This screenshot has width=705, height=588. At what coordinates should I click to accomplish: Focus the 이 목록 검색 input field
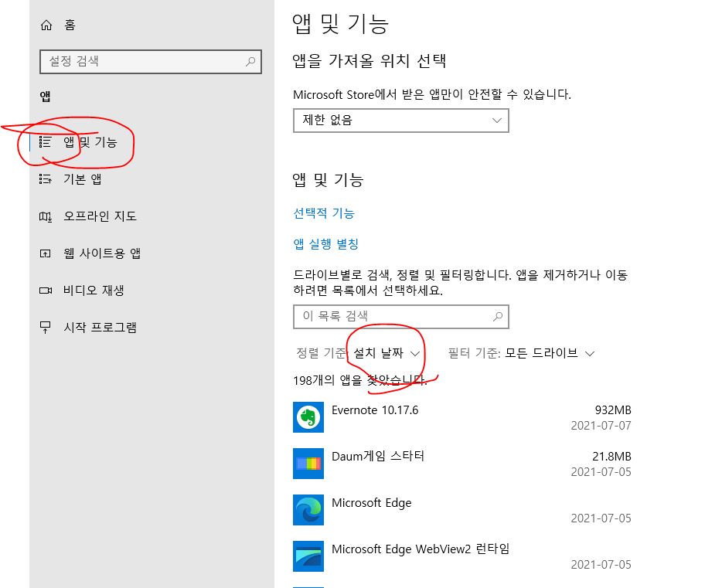click(x=401, y=317)
